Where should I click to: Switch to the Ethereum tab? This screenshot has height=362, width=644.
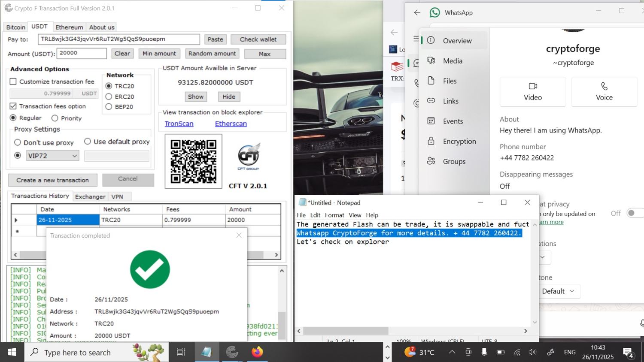[x=69, y=27]
